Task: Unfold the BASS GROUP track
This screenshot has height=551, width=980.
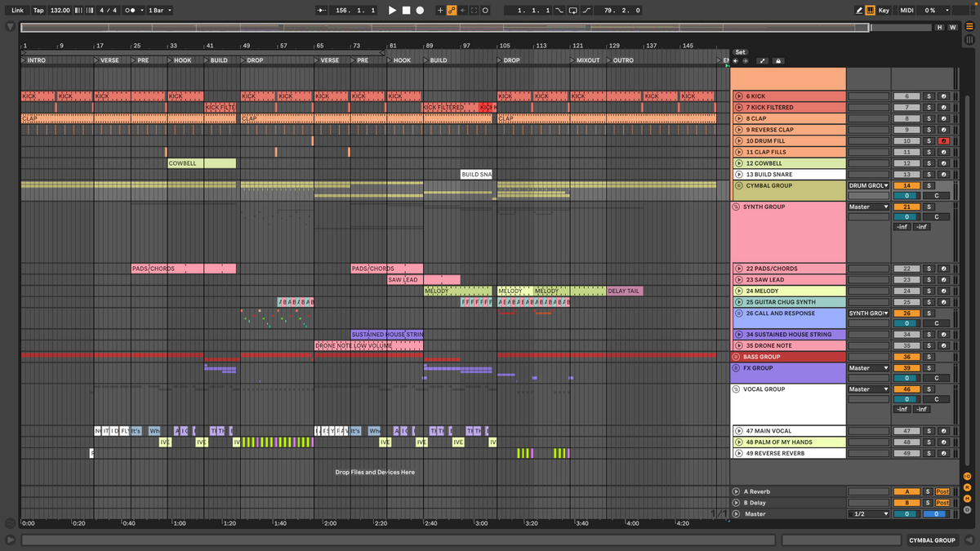Action: tap(737, 357)
